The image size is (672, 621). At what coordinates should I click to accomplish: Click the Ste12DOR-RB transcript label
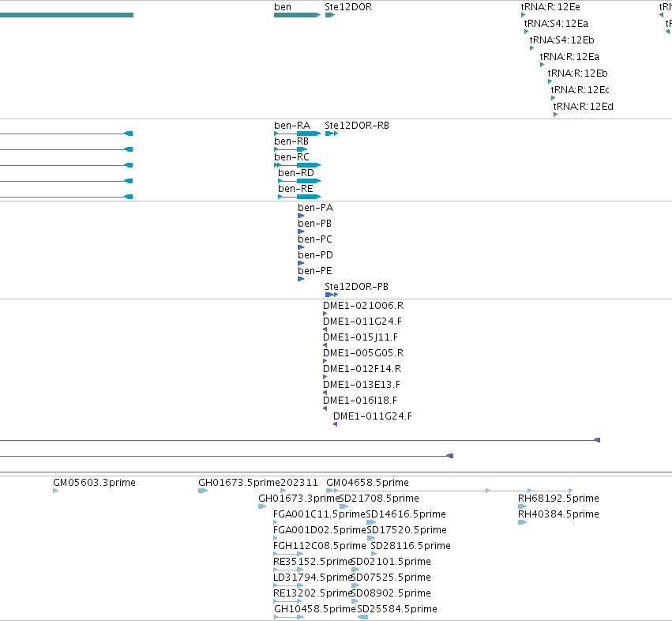[357, 126]
